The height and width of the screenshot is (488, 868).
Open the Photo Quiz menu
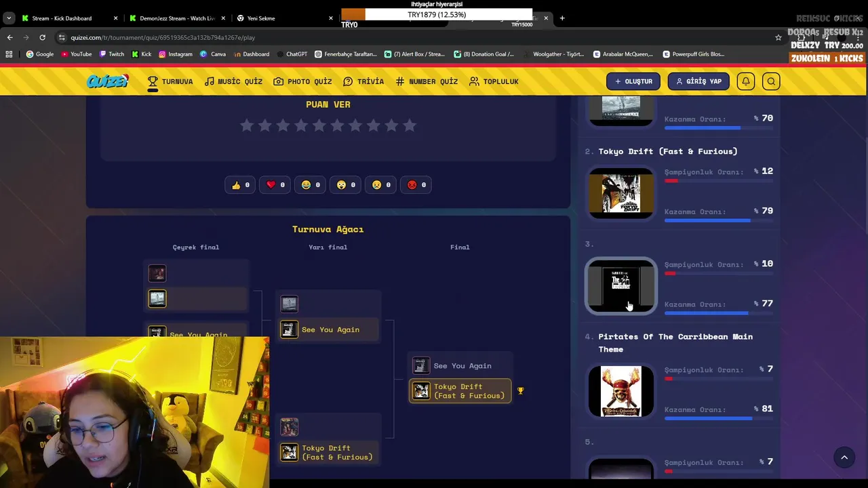point(302,81)
